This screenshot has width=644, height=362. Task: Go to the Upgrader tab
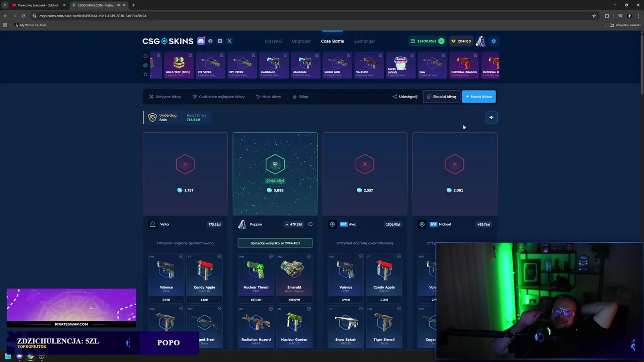tap(301, 41)
